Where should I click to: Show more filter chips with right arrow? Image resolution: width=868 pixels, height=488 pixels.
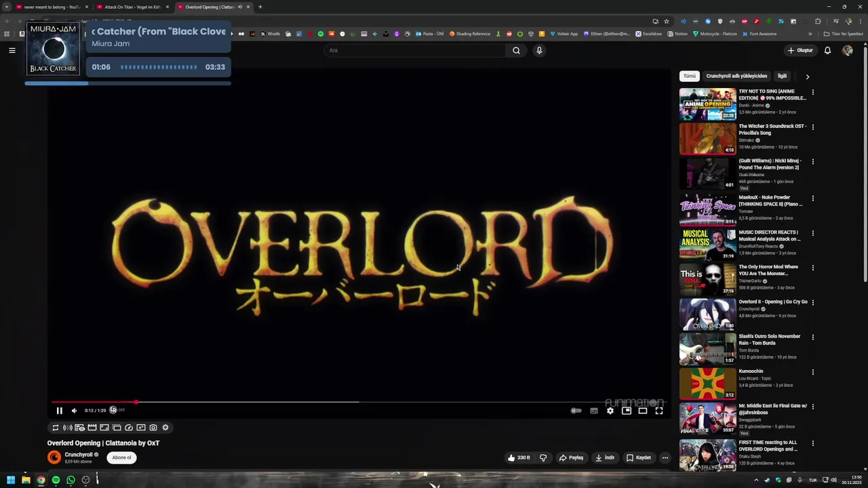tap(808, 77)
